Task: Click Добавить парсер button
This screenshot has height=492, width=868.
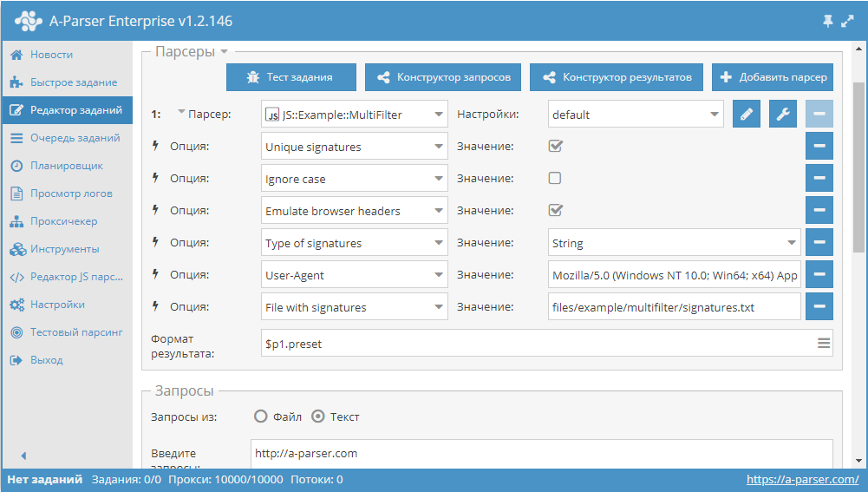Action: click(x=773, y=77)
